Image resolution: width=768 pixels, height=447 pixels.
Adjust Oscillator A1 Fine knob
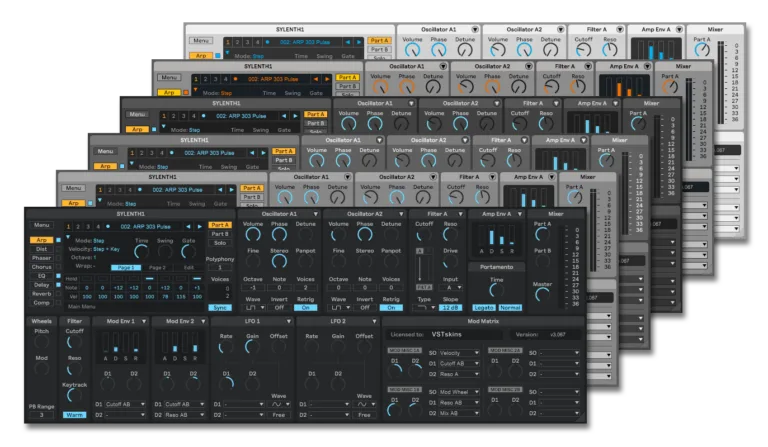tap(253, 261)
